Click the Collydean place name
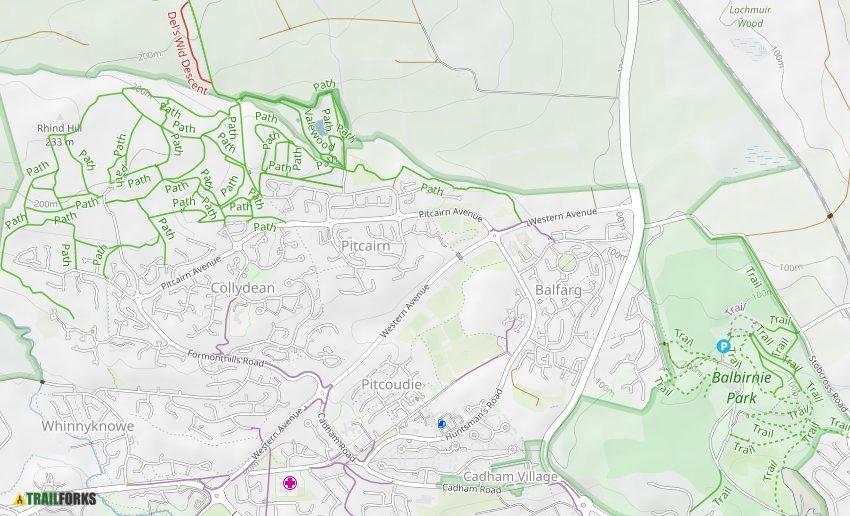Image resolution: width=850 pixels, height=516 pixels. click(242, 288)
